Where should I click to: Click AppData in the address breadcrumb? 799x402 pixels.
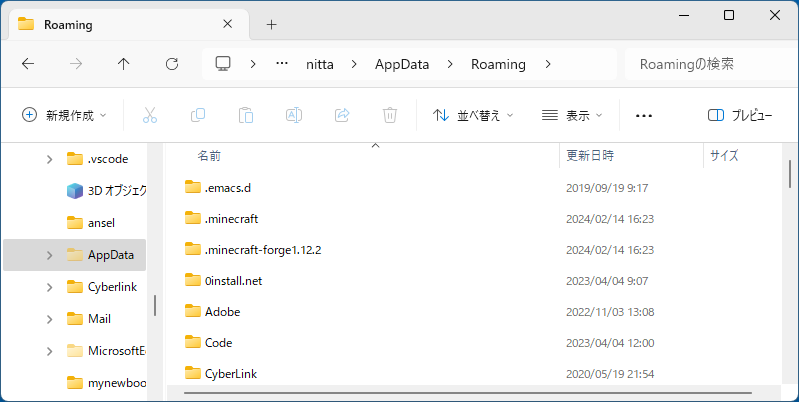coord(401,64)
